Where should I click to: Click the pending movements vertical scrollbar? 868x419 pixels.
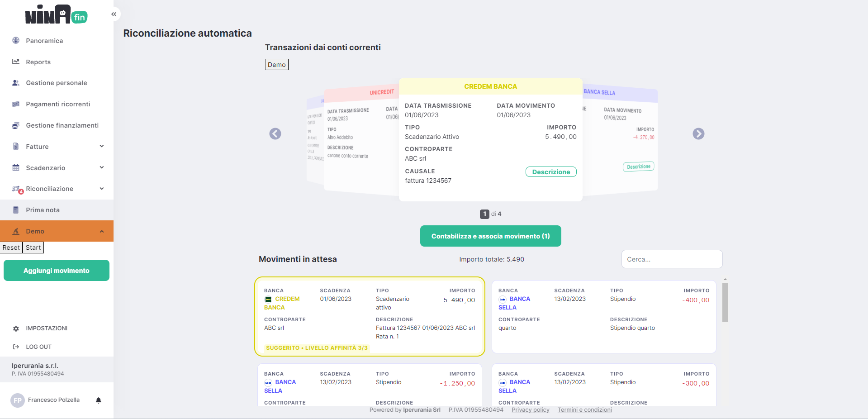pos(725,302)
